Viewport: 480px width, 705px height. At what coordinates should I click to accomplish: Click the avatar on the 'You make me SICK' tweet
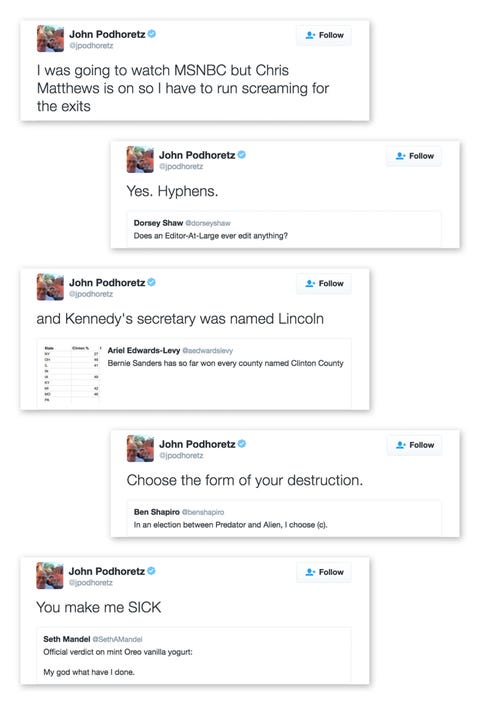point(50,576)
